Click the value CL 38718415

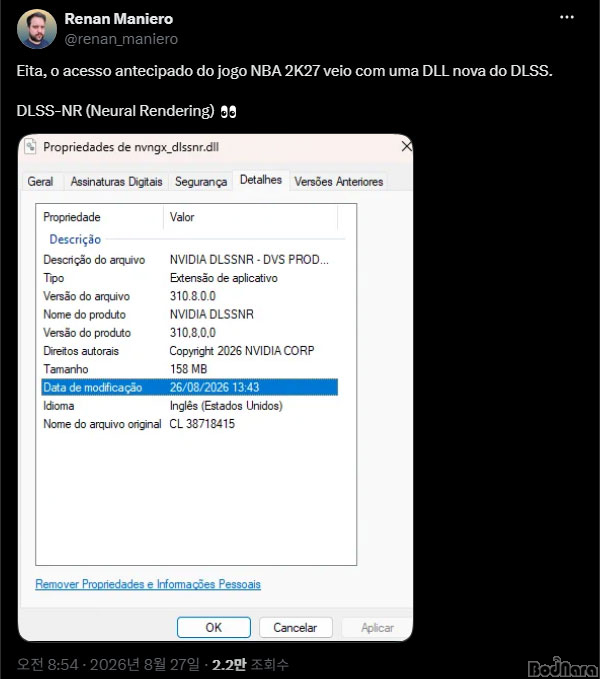(x=202, y=424)
